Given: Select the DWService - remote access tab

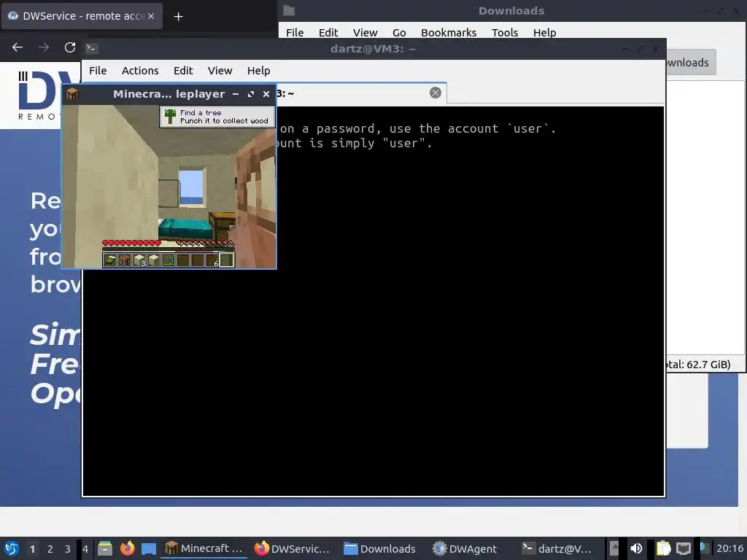Looking at the screenshot, I should (x=82, y=16).
